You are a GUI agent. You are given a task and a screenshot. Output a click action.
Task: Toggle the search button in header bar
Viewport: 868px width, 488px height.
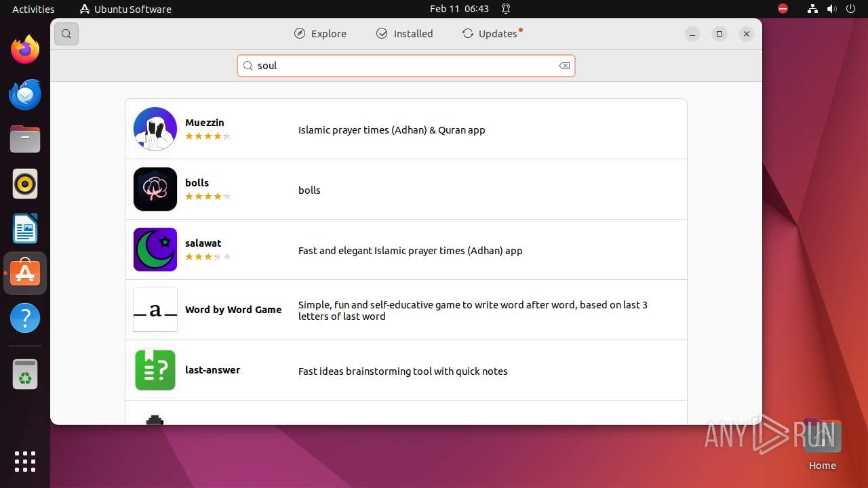tap(66, 34)
